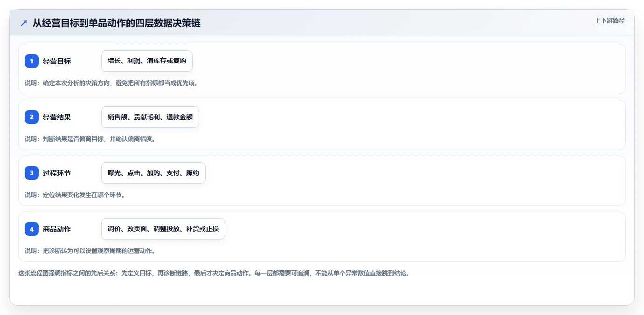Click the 调价、改页面、调整投放、补货或止损 chip
The width and height of the screenshot is (644, 315).
point(163,229)
